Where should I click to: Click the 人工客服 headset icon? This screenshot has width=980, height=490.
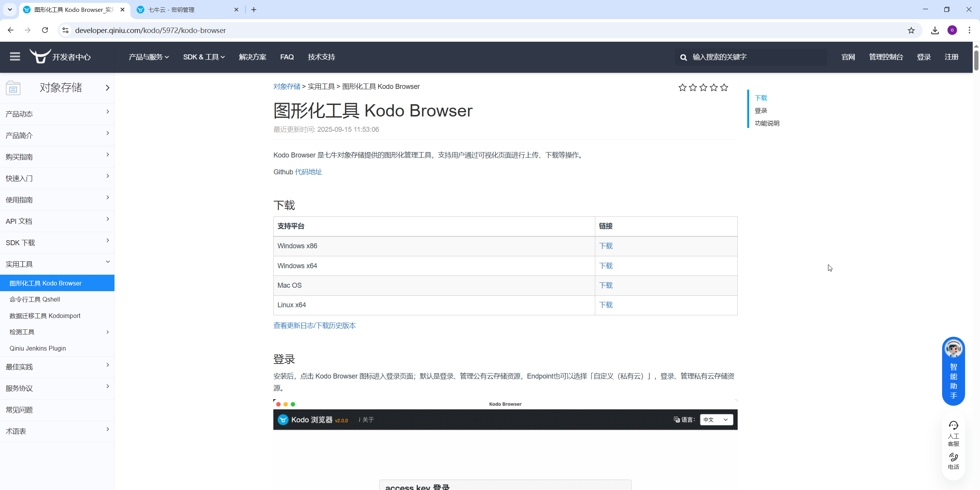[953, 426]
